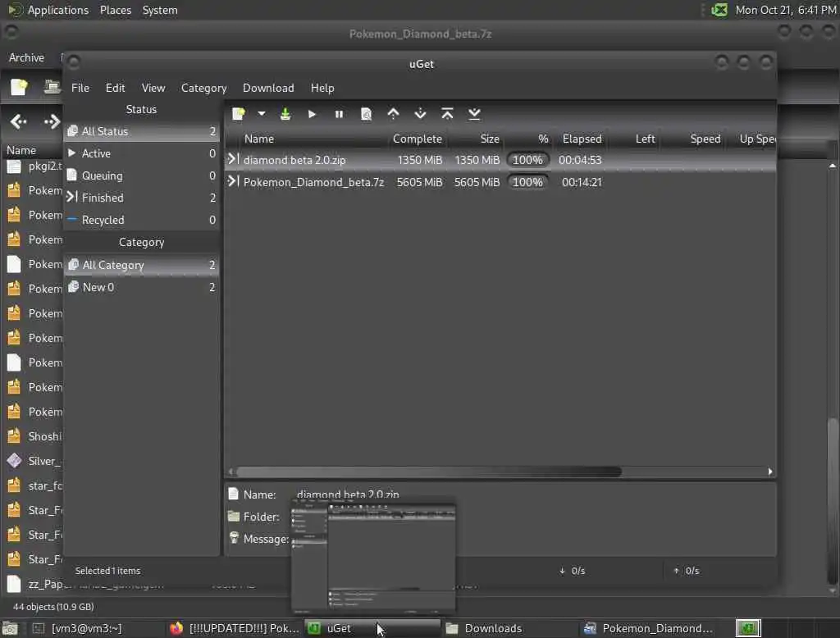Click the finished icon beside diamond beta 2.0.zip
Screen dimensions: 840x638
click(x=233, y=159)
